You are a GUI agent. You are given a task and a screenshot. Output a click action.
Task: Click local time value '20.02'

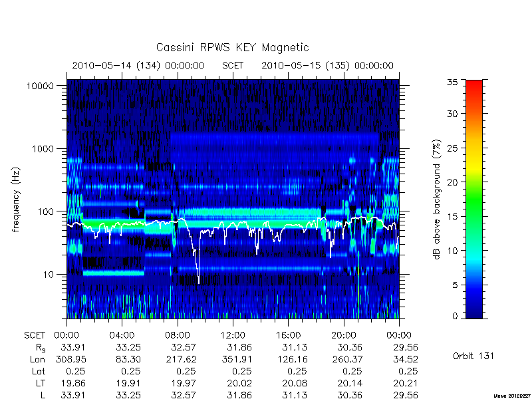239,384
